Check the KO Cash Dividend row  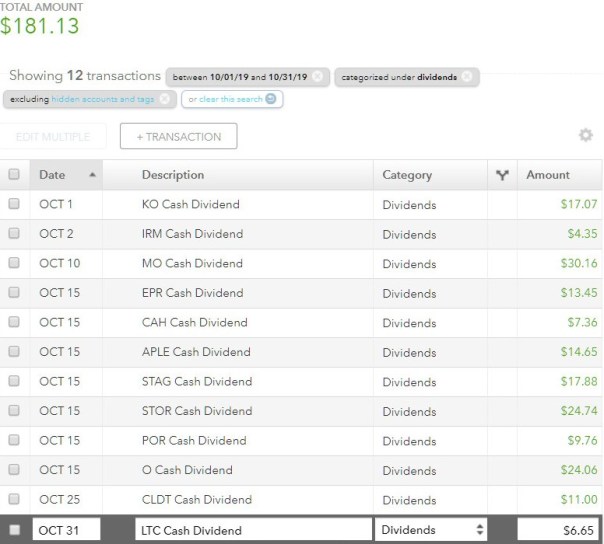click(x=14, y=204)
